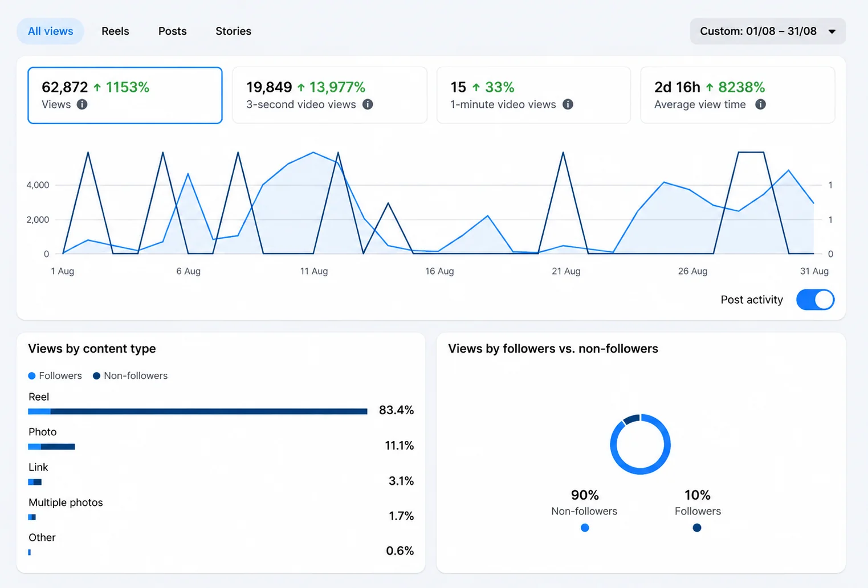Select the 62,872 Views metric card
Image resolution: width=868 pixels, height=588 pixels.
coord(125,95)
